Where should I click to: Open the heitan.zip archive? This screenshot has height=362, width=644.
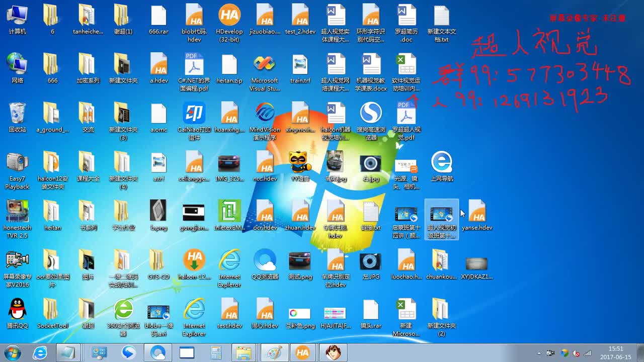tap(229, 69)
